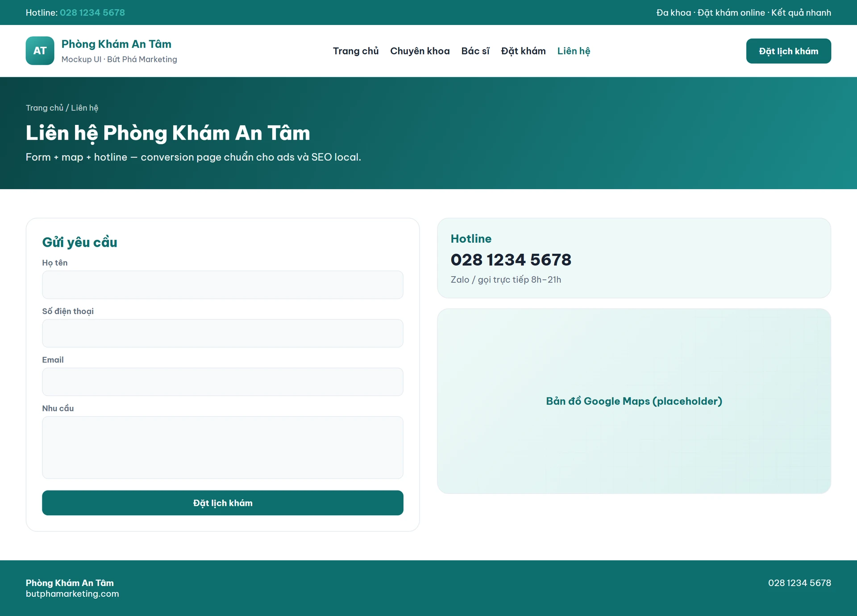Viewport: 857px width, 616px height.
Task: Focus the Số điện thoại field
Action: click(x=223, y=333)
